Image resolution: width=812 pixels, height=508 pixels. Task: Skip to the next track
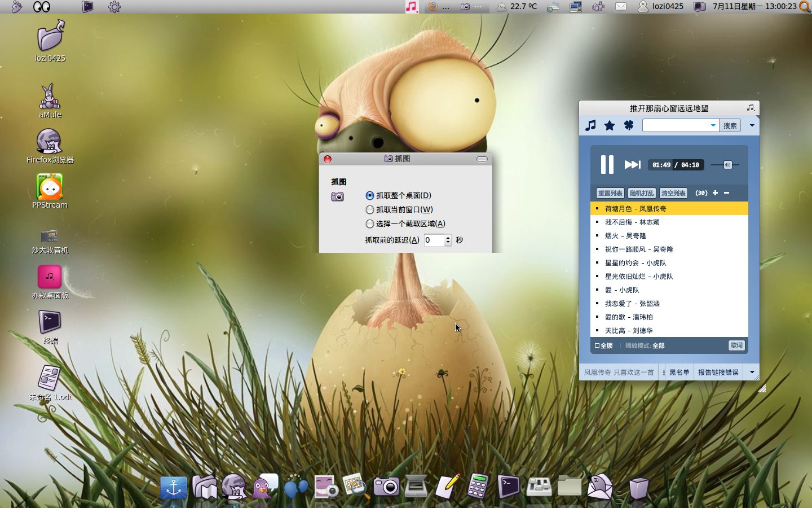point(632,165)
